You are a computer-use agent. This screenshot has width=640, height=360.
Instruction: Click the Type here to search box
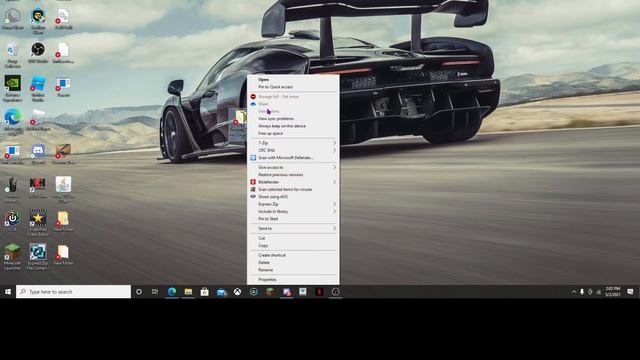tap(73, 291)
